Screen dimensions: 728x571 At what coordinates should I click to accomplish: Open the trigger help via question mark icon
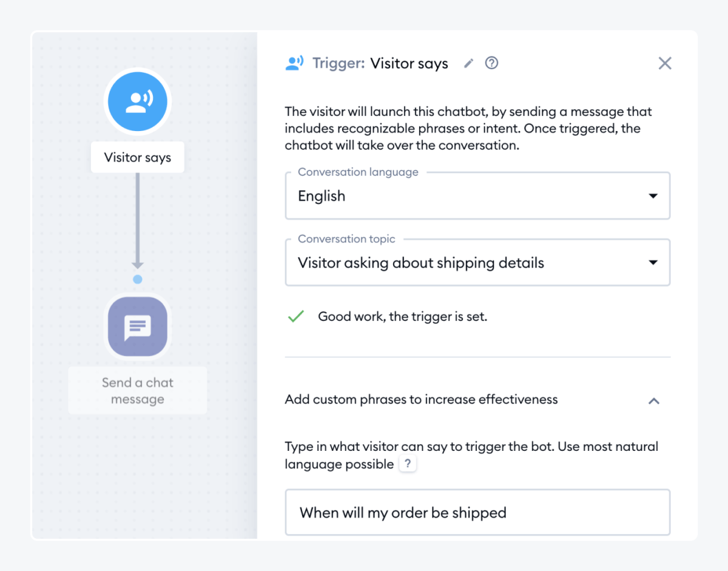(491, 63)
